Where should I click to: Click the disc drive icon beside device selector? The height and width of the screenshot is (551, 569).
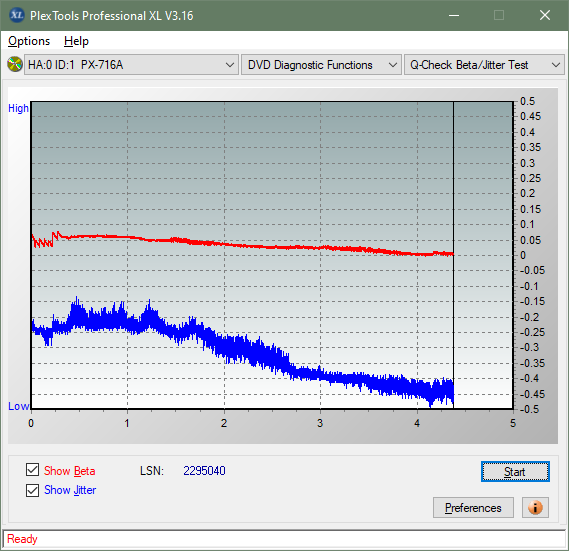pos(15,65)
